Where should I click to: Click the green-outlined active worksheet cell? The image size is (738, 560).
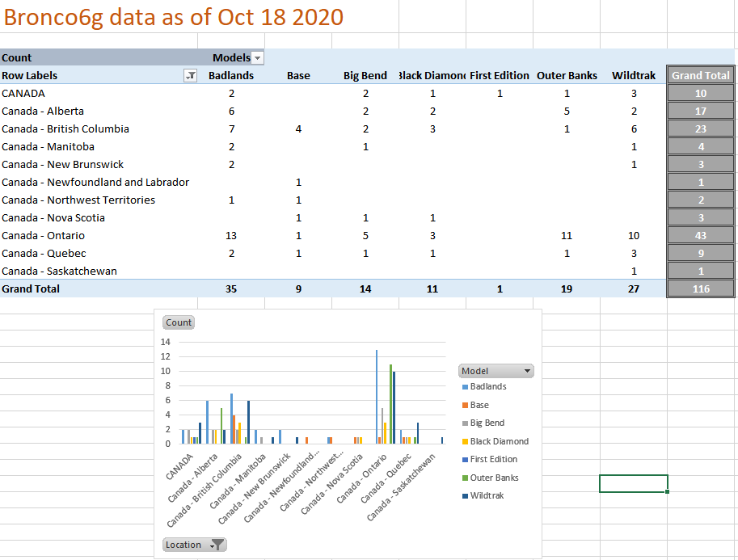634,483
